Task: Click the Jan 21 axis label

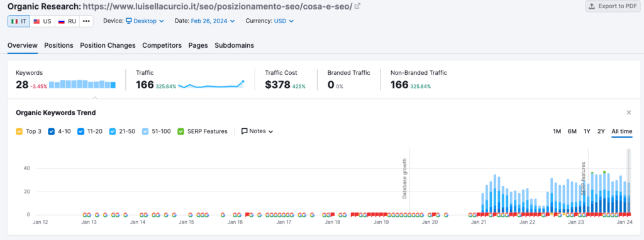Action: click(x=479, y=222)
